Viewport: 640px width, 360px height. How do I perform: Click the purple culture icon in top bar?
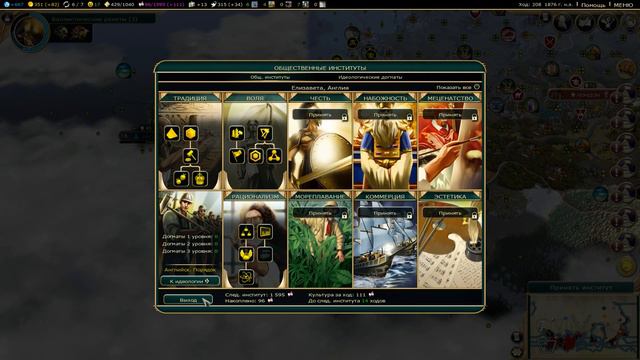(x=141, y=4)
